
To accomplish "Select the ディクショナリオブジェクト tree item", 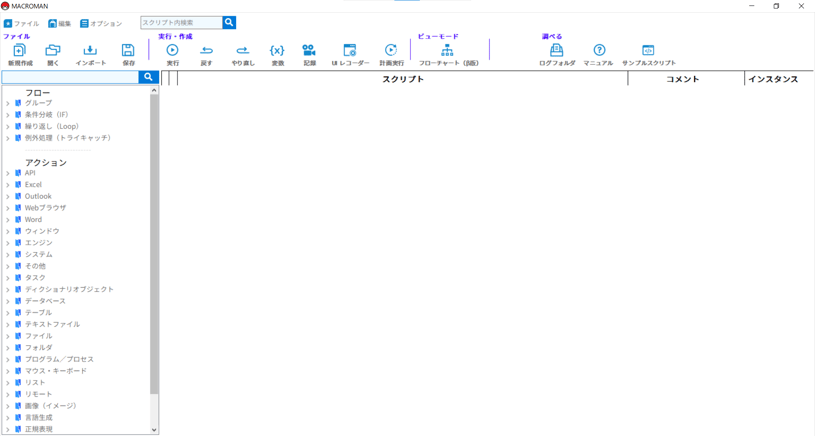I will click(x=69, y=289).
